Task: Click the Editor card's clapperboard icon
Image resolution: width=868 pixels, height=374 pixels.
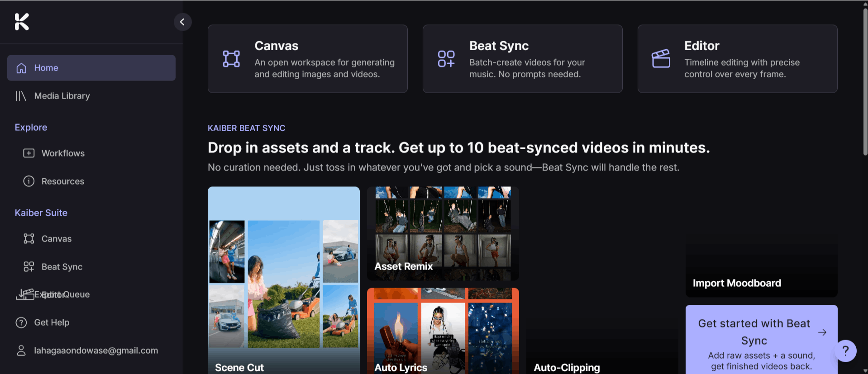Action: 661,59
